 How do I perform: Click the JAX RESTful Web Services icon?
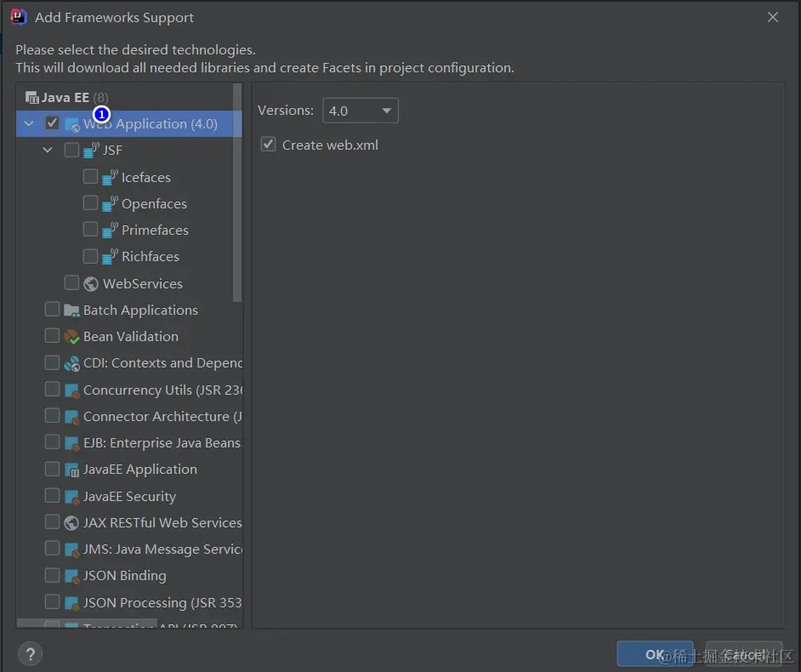[71, 523]
